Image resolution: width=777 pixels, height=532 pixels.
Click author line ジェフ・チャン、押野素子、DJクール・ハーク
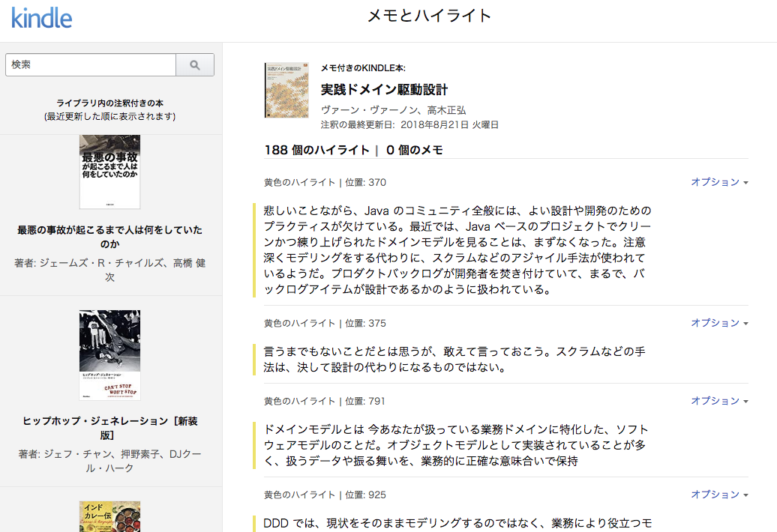[110, 461]
